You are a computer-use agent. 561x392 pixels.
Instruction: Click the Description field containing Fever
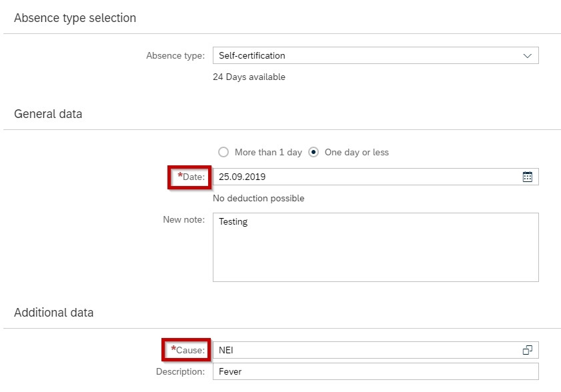(376, 371)
